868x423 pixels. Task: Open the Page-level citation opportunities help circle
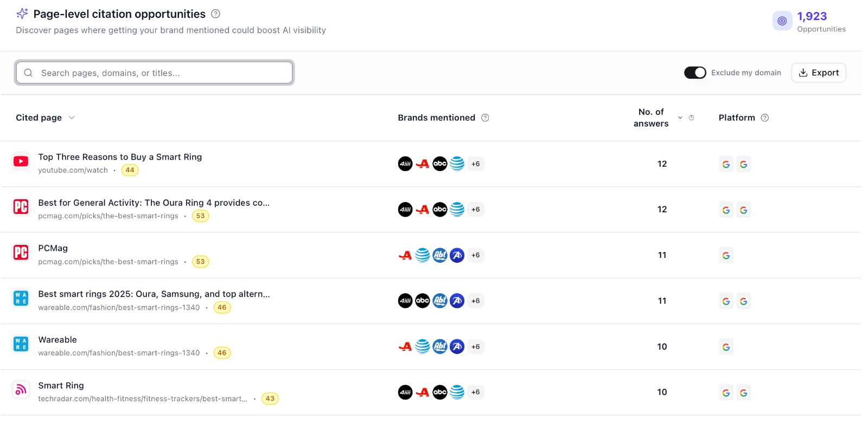(x=215, y=14)
